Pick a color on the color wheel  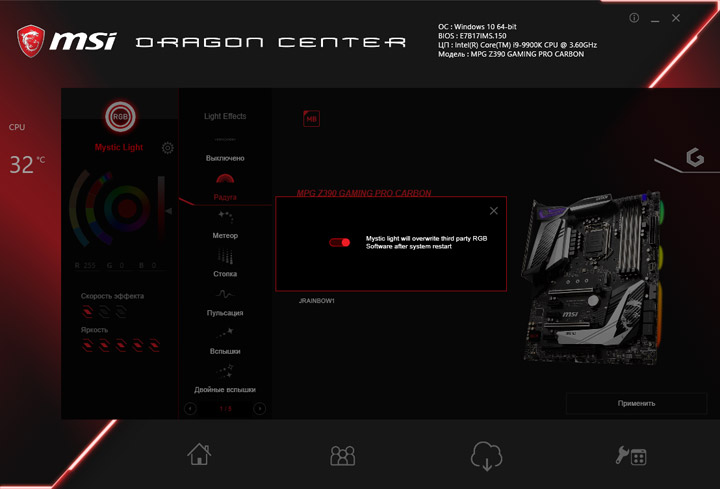tap(127, 208)
